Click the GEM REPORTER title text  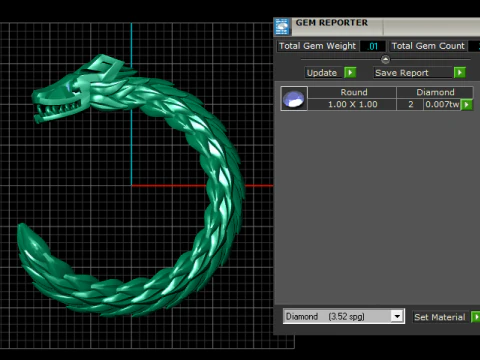332,23
